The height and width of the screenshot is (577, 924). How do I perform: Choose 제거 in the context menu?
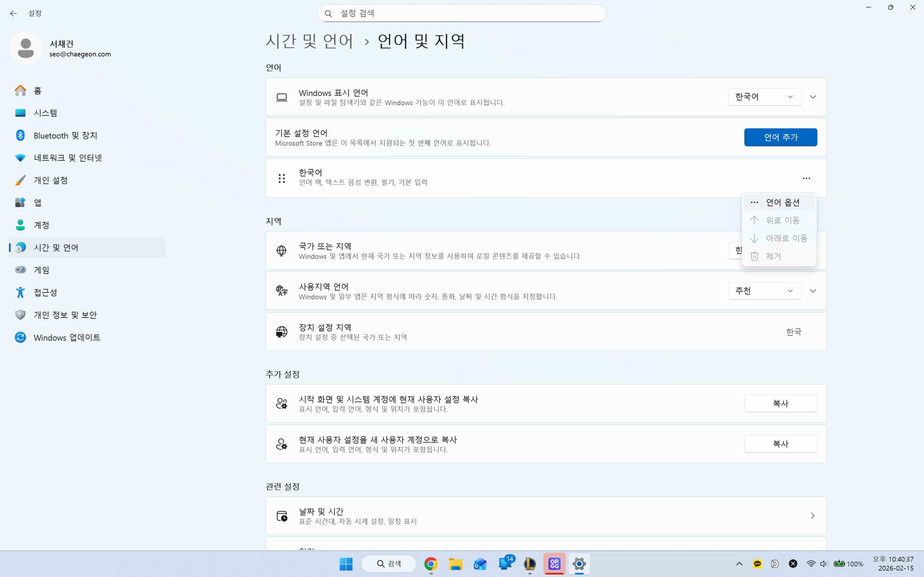[x=773, y=256]
